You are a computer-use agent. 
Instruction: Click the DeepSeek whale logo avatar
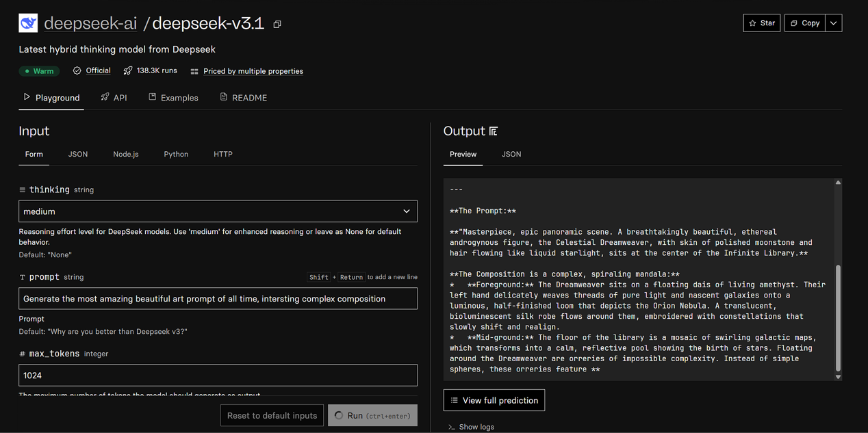(x=28, y=23)
